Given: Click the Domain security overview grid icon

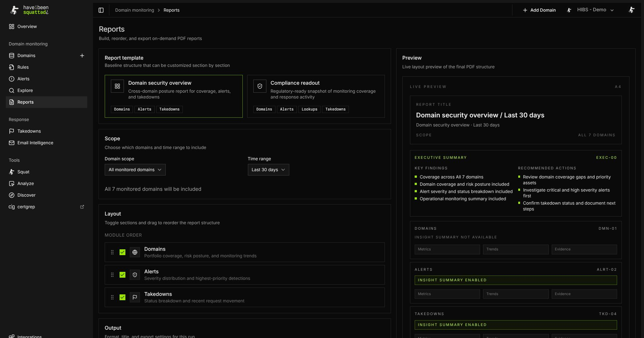Looking at the screenshot, I should click(117, 86).
